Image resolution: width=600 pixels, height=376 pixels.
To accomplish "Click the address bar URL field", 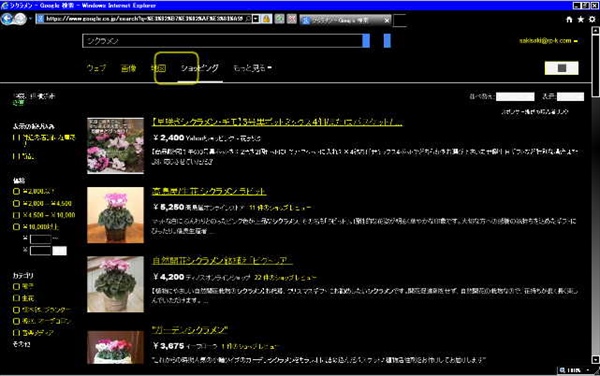I will click(145, 19).
